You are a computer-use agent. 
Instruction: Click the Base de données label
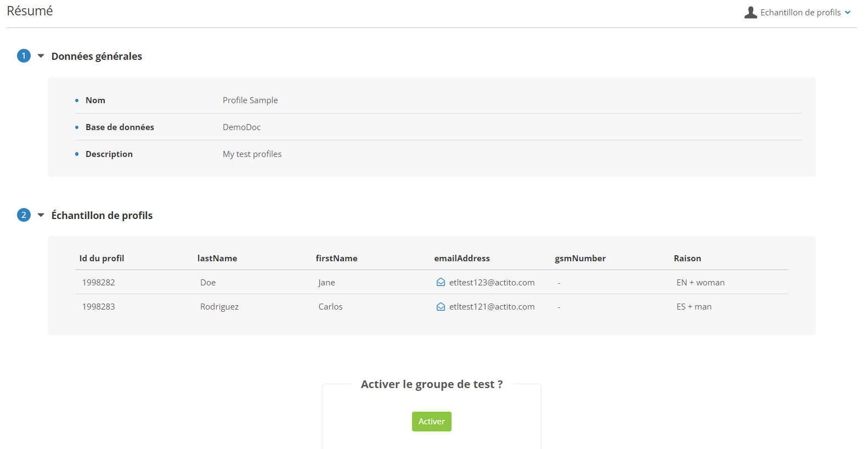click(120, 127)
